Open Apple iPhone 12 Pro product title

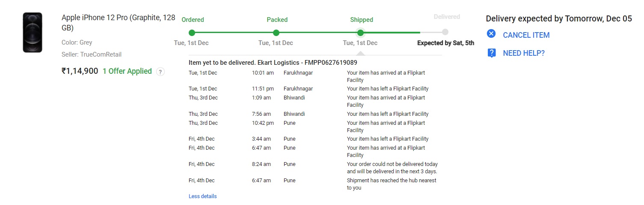[x=118, y=23]
